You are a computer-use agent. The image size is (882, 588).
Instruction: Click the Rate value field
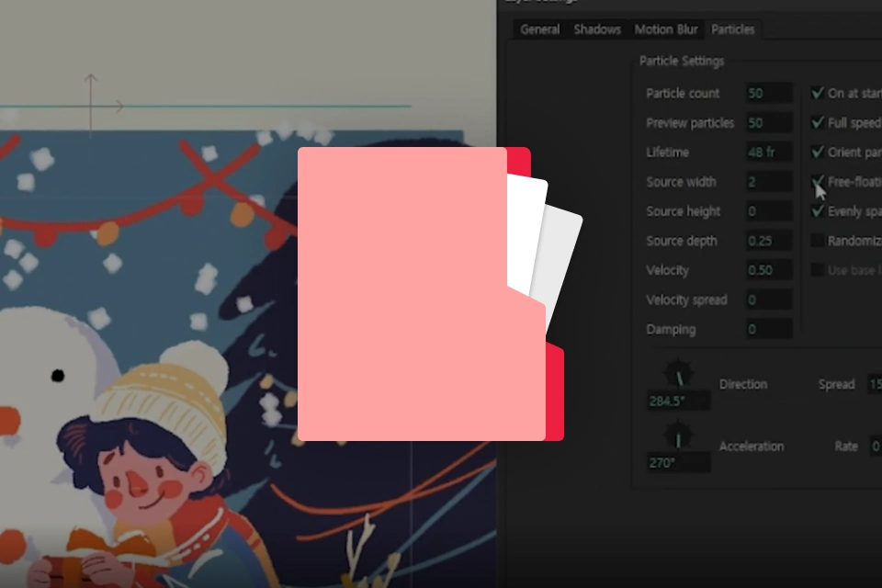875,447
